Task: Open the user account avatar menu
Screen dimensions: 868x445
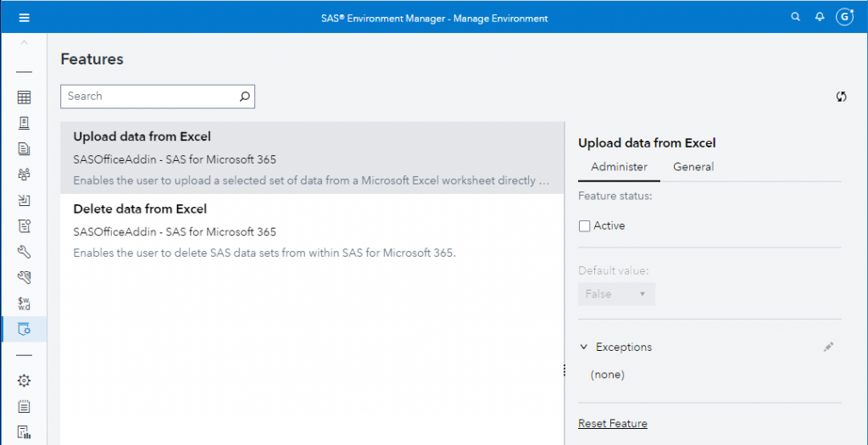Action: tap(844, 17)
